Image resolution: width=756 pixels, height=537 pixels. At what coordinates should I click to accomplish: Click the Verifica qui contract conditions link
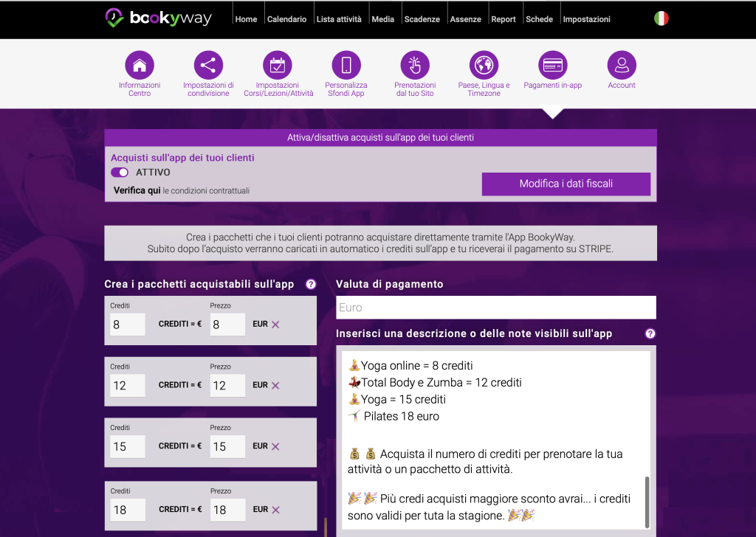coord(137,190)
